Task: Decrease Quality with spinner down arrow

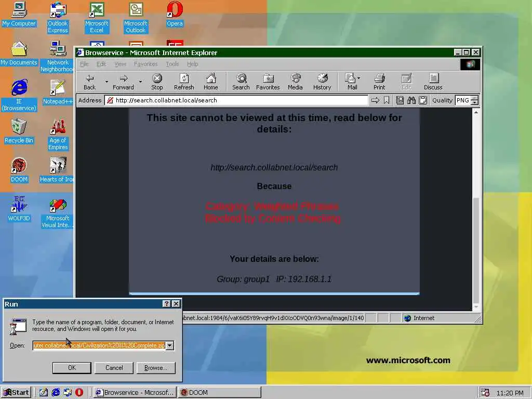Action: [475, 102]
